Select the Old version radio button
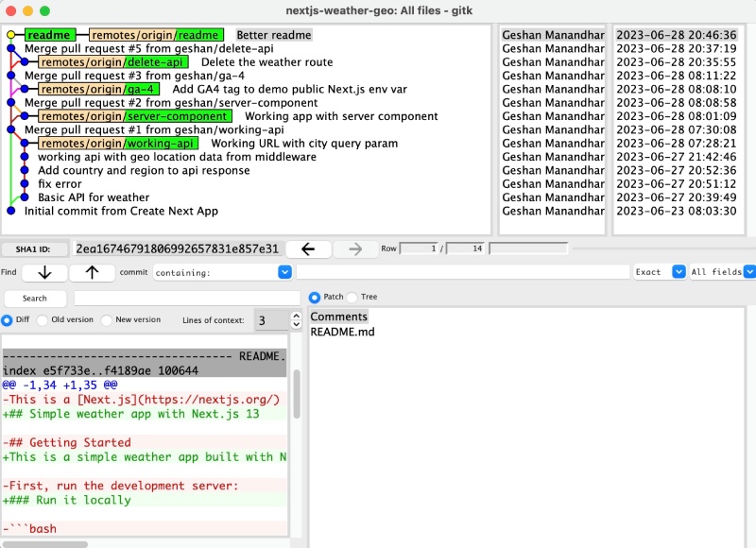This screenshot has height=548, width=756. pyautogui.click(x=41, y=319)
